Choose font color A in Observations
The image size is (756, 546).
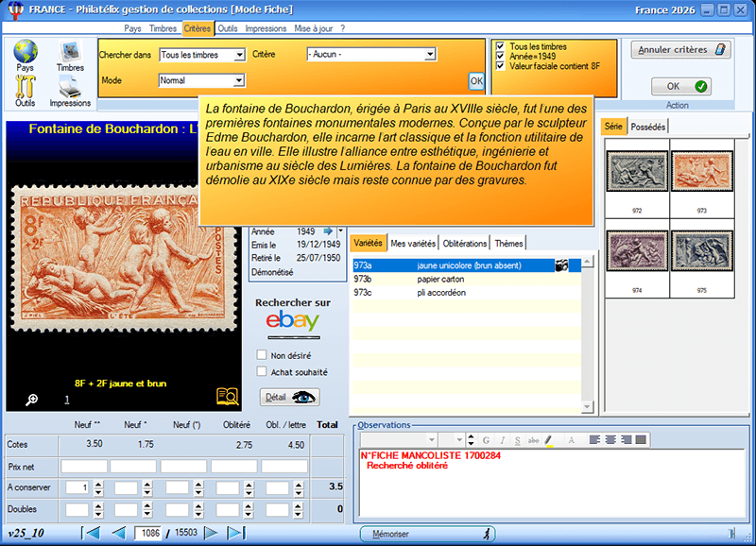click(x=572, y=440)
